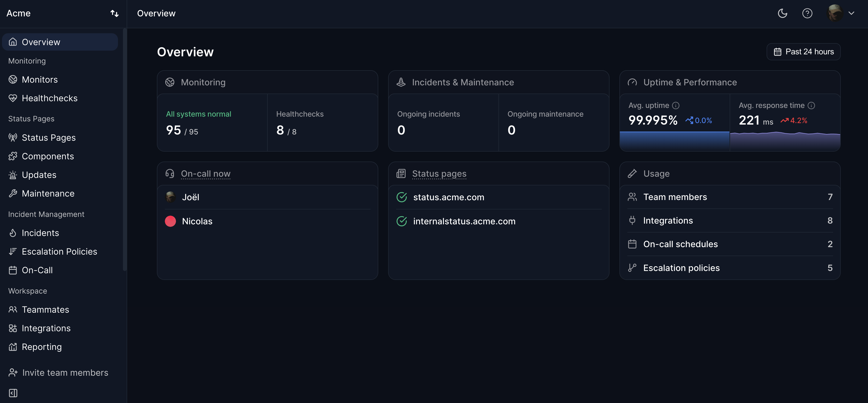
Task: Click the info icon beside Avg. uptime
Action: 676,105
